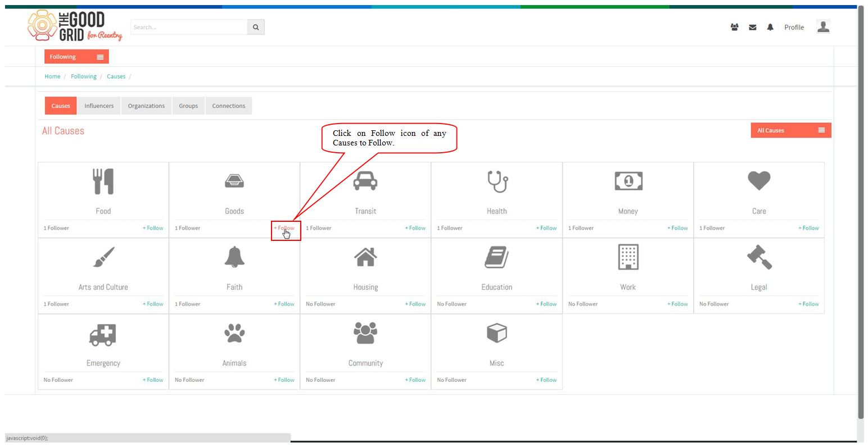Click the Animals paw print icon
The height and width of the screenshot is (447, 868).
click(x=234, y=334)
